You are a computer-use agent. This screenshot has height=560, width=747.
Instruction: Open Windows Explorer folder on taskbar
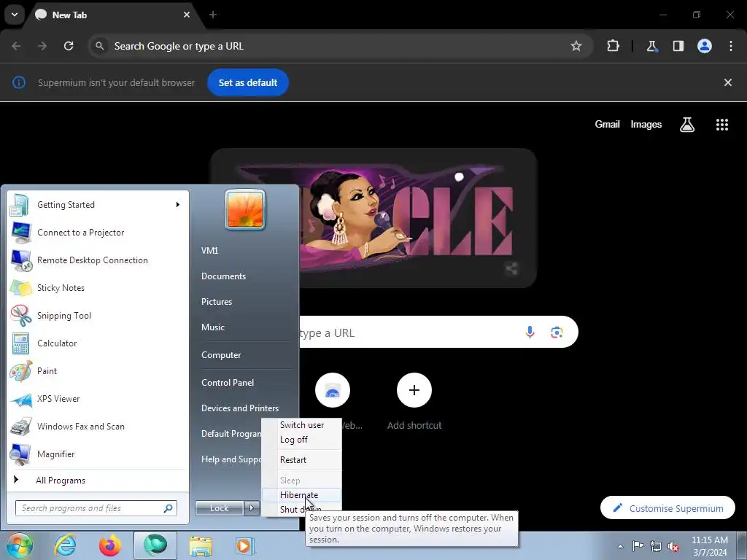coord(201,545)
